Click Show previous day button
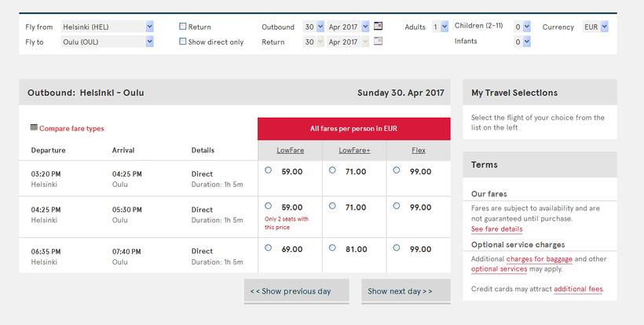 [x=291, y=291]
